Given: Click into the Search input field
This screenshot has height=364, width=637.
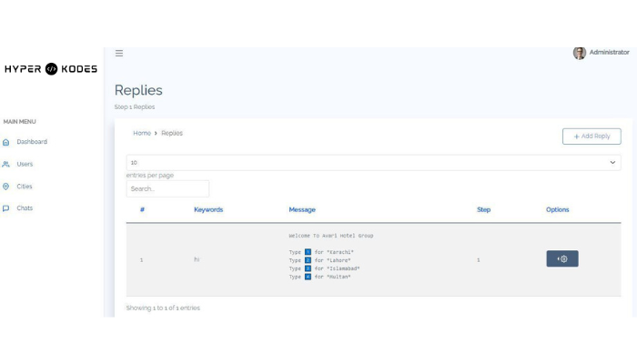Looking at the screenshot, I should point(167,189).
